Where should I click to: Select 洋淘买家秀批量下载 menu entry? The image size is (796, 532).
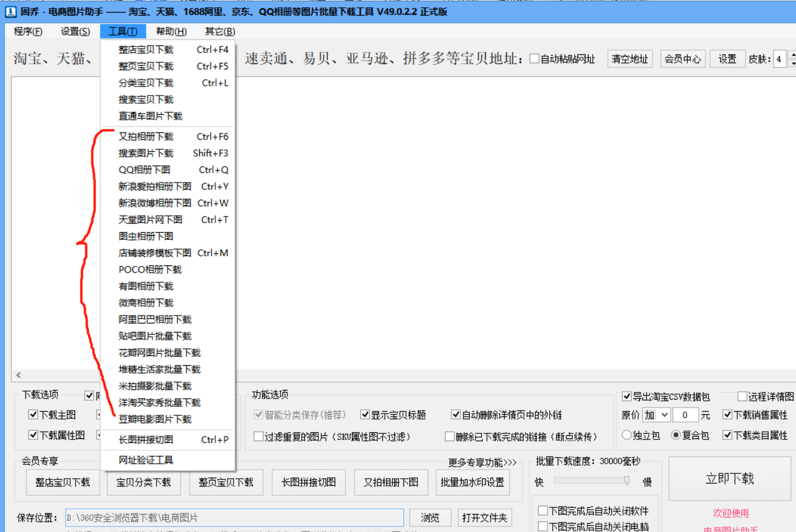tap(168, 403)
